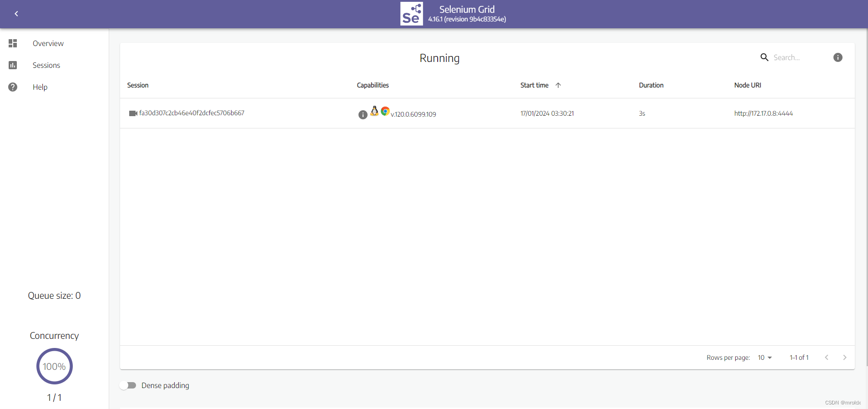Click the Start time sort arrow
The height and width of the screenshot is (409, 868).
[x=558, y=85]
